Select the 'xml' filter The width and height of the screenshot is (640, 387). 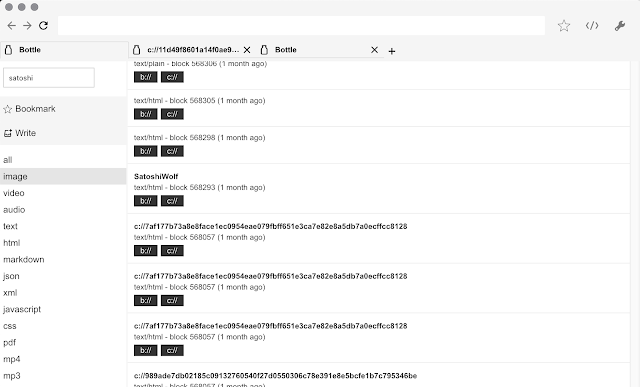click(63, 293)
